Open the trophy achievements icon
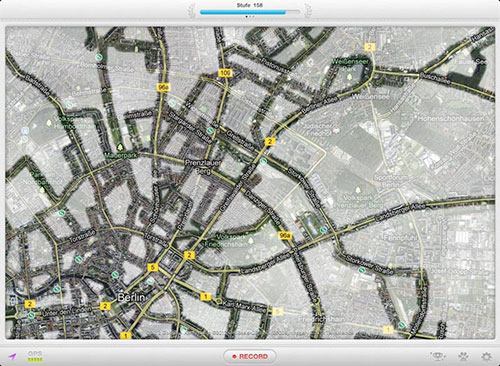 (x=437, y=356)
